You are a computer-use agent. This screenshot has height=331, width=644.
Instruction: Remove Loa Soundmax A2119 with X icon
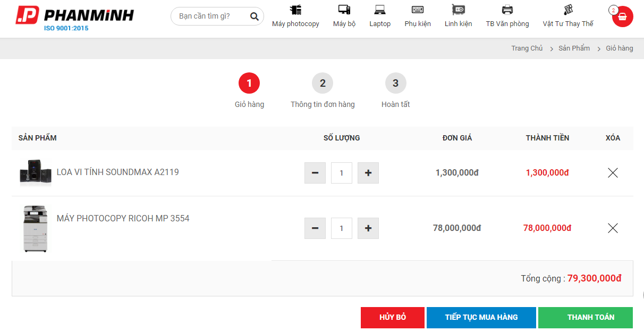pos(613,172)
